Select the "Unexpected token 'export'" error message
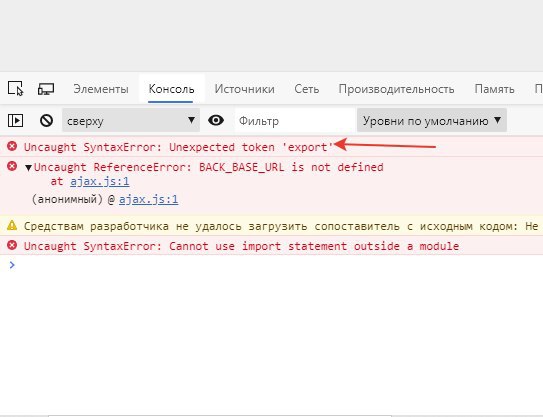Viewport: 543px width, 417px height. (178, 147)
